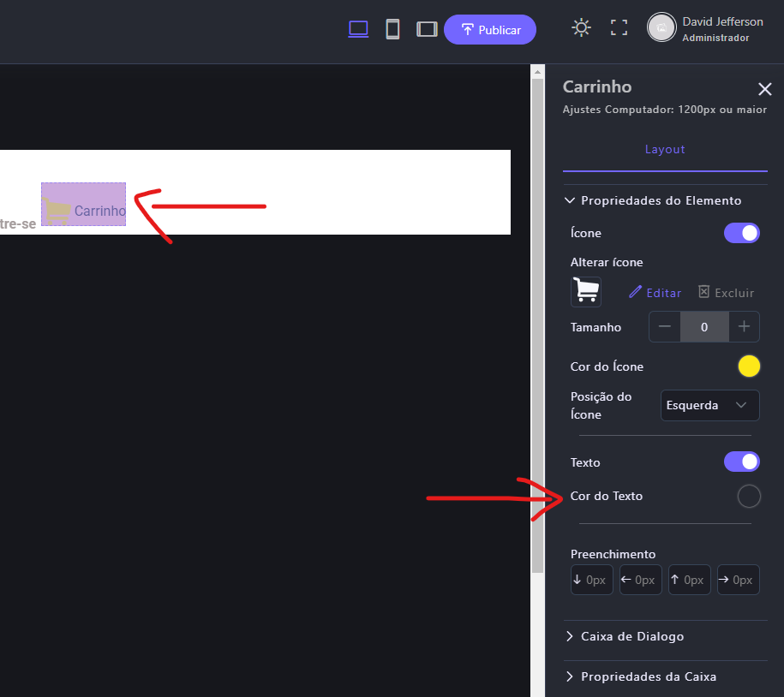Enter fullscreen mode icon
The width and height of the screenshot is (784, 697).
[619, 28]
